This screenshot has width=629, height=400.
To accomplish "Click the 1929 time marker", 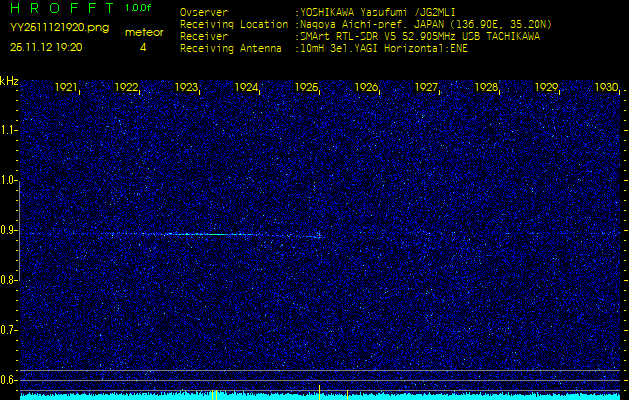I will pyautogui.click(x=546, y=87).
